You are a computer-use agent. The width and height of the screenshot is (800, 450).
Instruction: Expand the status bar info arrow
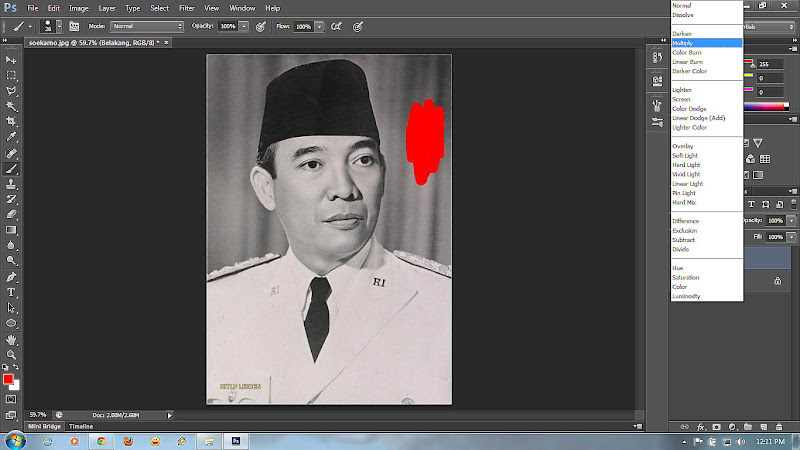tap(169, 415)
